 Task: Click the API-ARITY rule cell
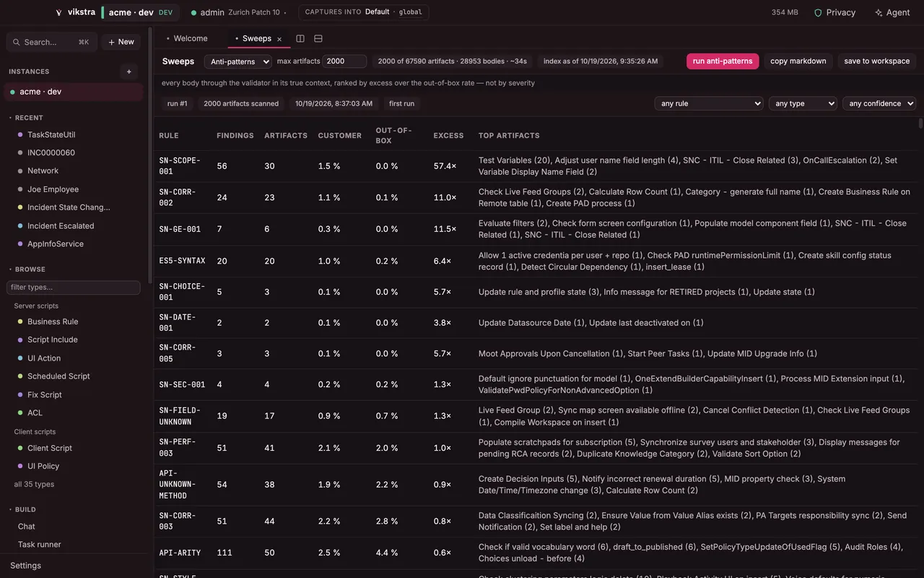point(180,553)
